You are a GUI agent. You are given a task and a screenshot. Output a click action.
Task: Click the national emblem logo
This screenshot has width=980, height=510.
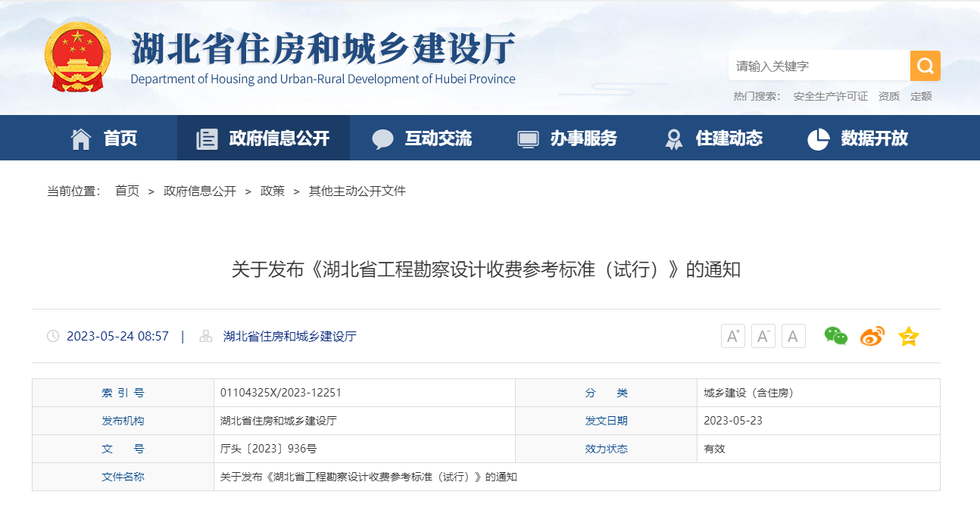coord(77,57)
